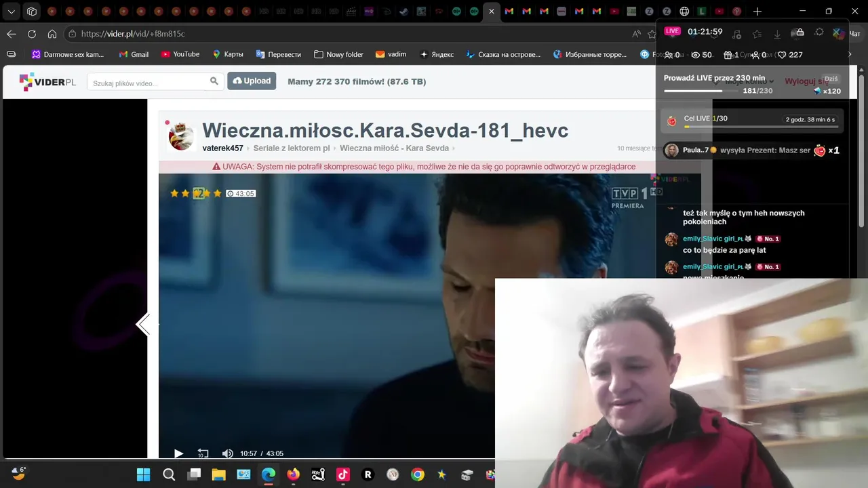Click the Wyloguj się link
The height and width of the screenshot is (488, 868).
(x=807, y=81)
